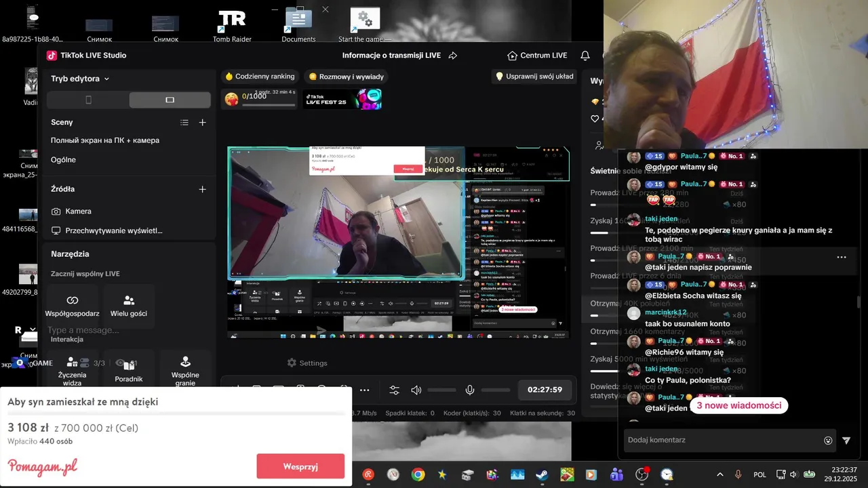Click the Usprawnij swój układ tip
Screen dimensions: 868x488
[x=534, y=77]
